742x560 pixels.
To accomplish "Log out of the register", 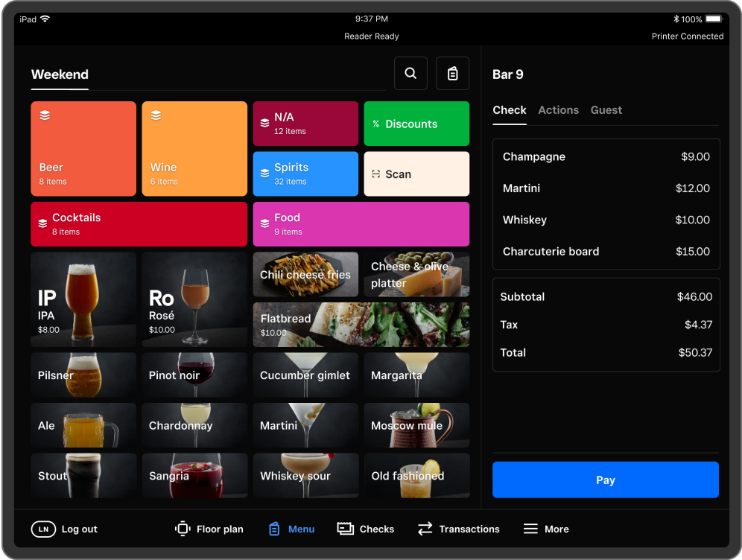I will (x=64, y=529).
